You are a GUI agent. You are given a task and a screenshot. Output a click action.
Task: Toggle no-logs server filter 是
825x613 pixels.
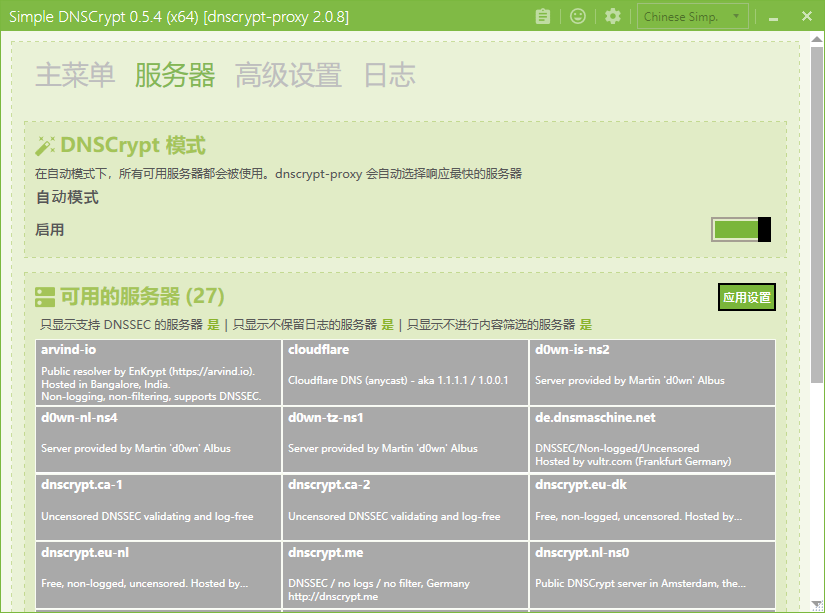(x=388, y=325)
